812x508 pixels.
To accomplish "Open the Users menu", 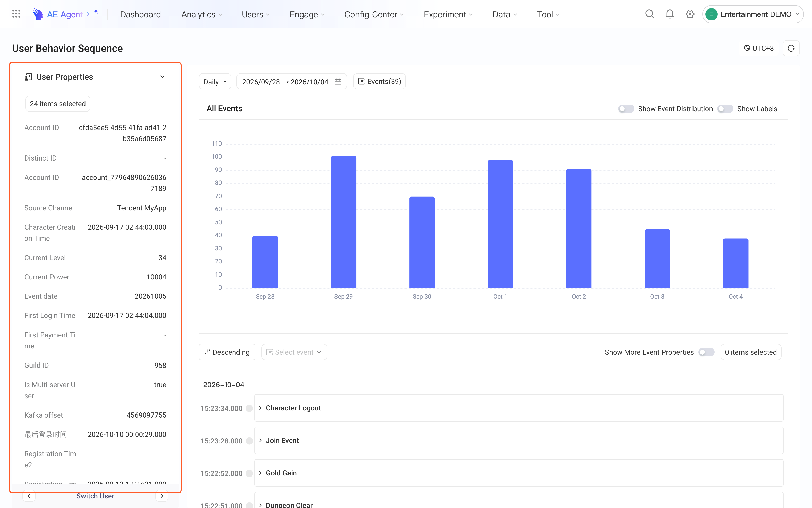I will 256,14.
